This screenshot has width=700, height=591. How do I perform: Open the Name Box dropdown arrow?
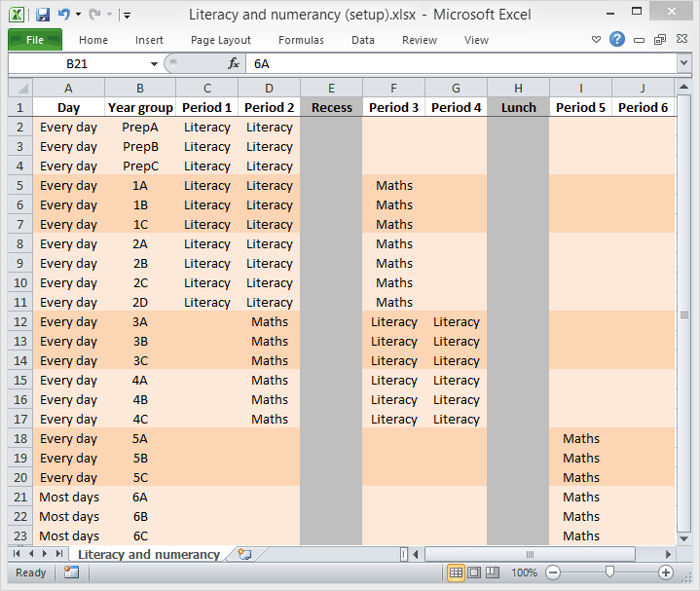154,64
